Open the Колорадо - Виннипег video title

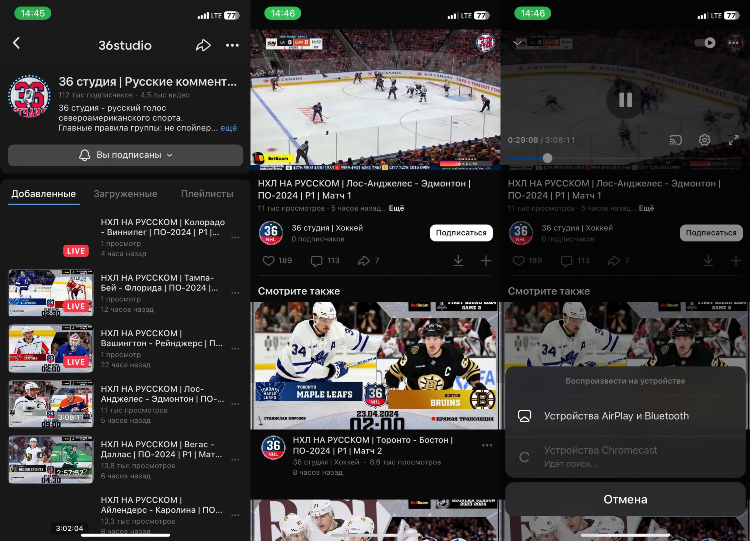tap(163, 227)
